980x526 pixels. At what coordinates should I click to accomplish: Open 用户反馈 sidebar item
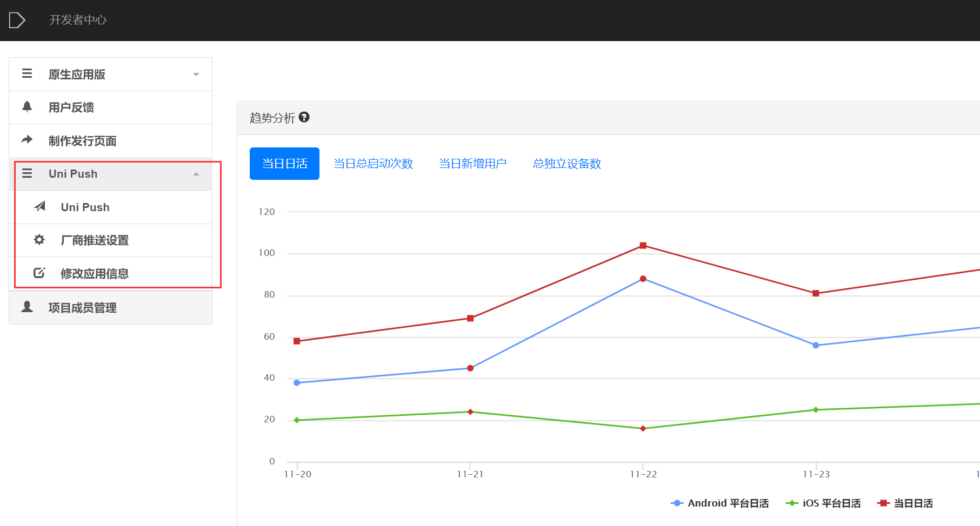click(x=110, y=107)
